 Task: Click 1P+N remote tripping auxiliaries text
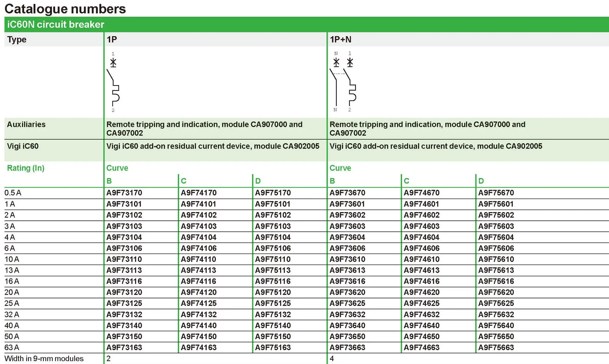point(428,129)
